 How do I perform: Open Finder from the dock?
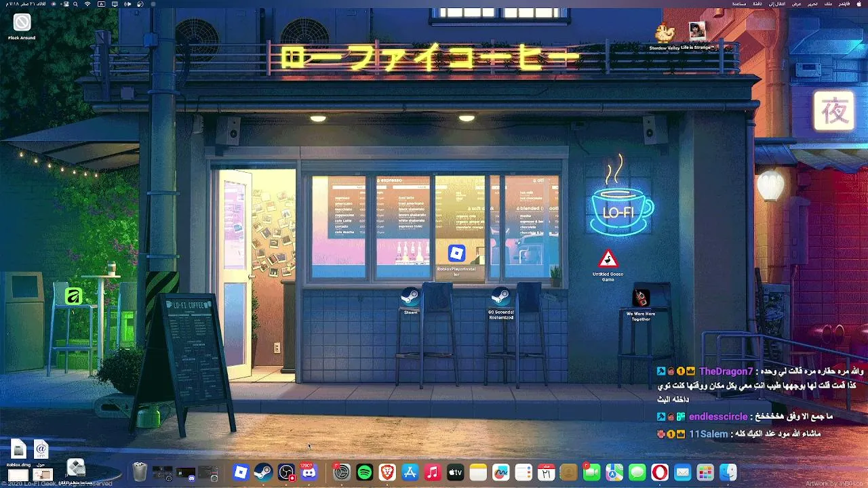coord(728,472)
